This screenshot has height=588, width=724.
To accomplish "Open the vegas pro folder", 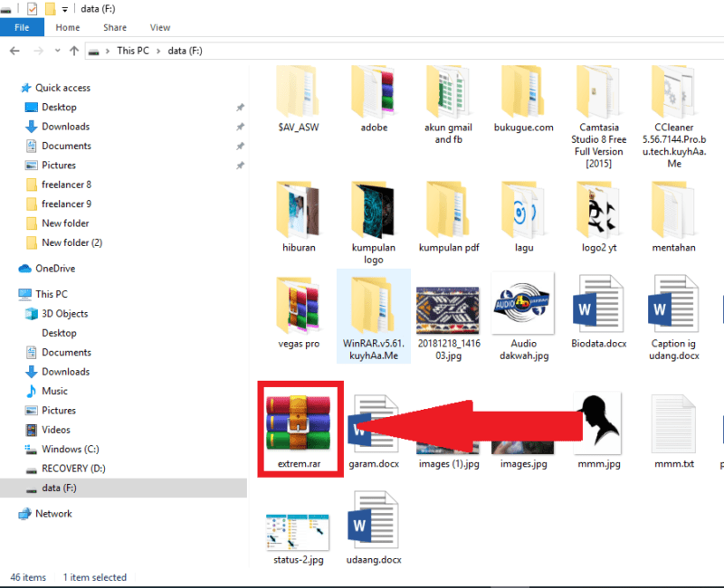I will (x=299, y=313).
